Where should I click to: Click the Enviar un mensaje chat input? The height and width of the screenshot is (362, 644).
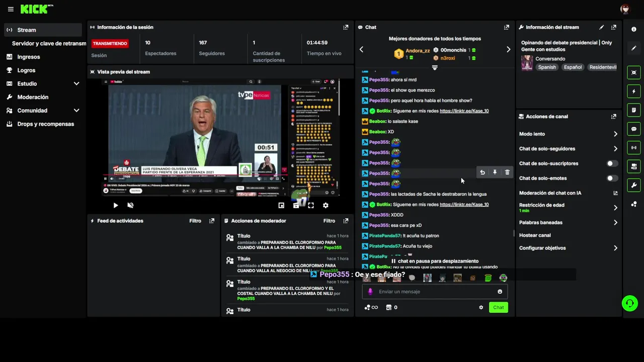click(x=435, y=292)
